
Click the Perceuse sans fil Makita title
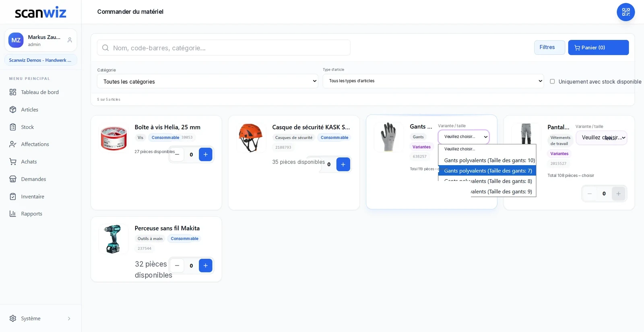click(167, 228)
